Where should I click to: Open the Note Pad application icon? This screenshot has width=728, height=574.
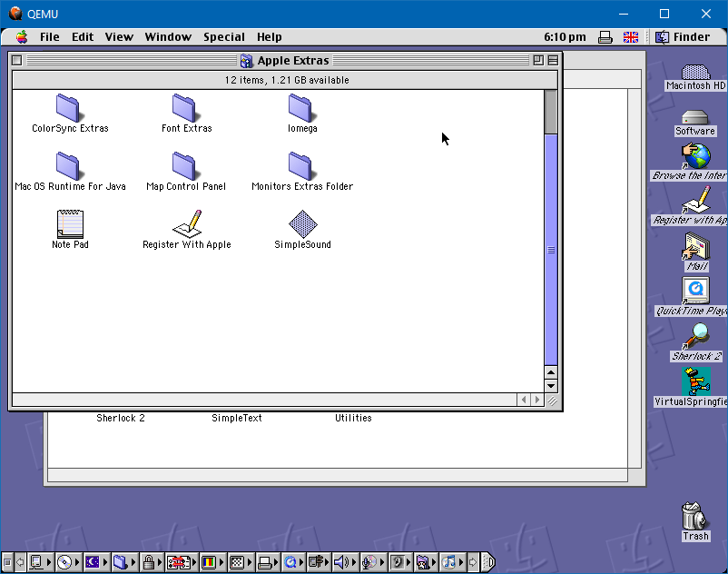click(x=70, y=223)
